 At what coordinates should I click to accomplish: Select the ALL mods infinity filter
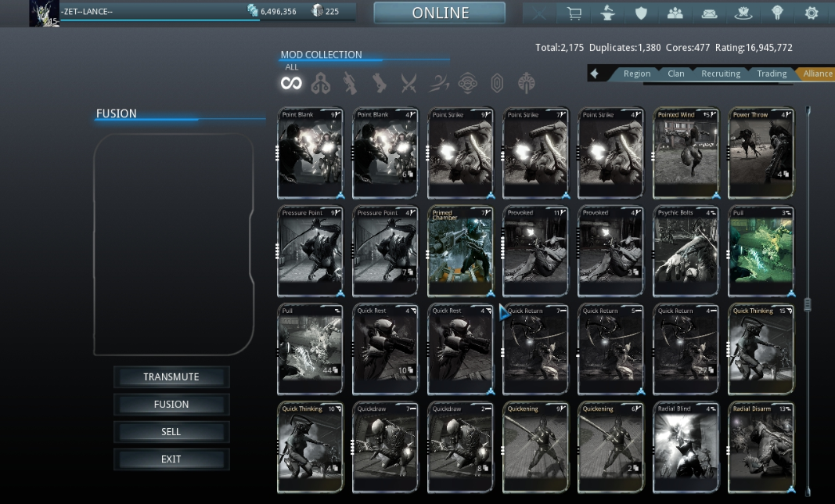point(291,83)
